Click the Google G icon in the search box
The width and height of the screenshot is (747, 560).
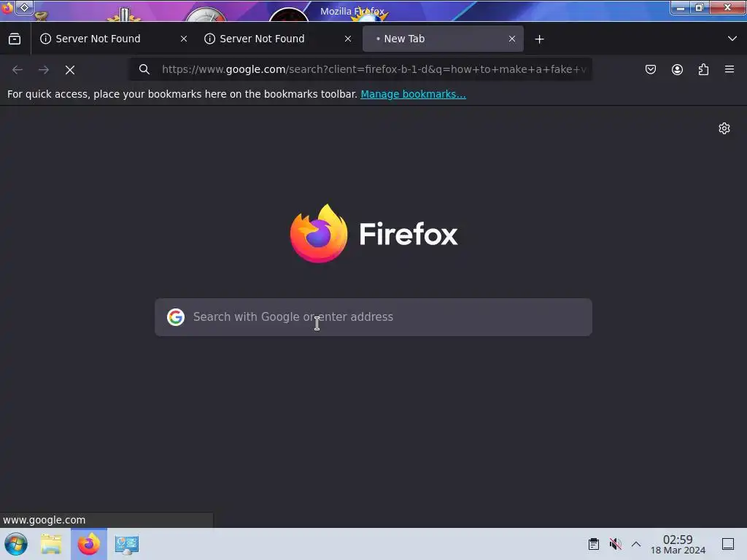[176, 317]
